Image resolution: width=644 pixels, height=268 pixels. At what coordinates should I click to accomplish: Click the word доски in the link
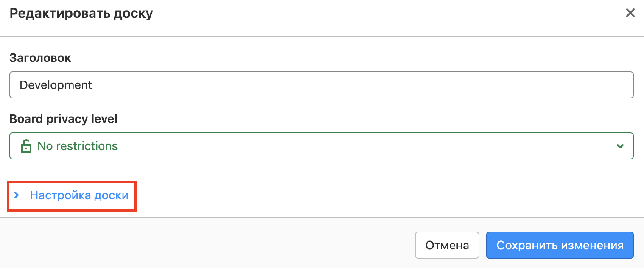(111, 195)
